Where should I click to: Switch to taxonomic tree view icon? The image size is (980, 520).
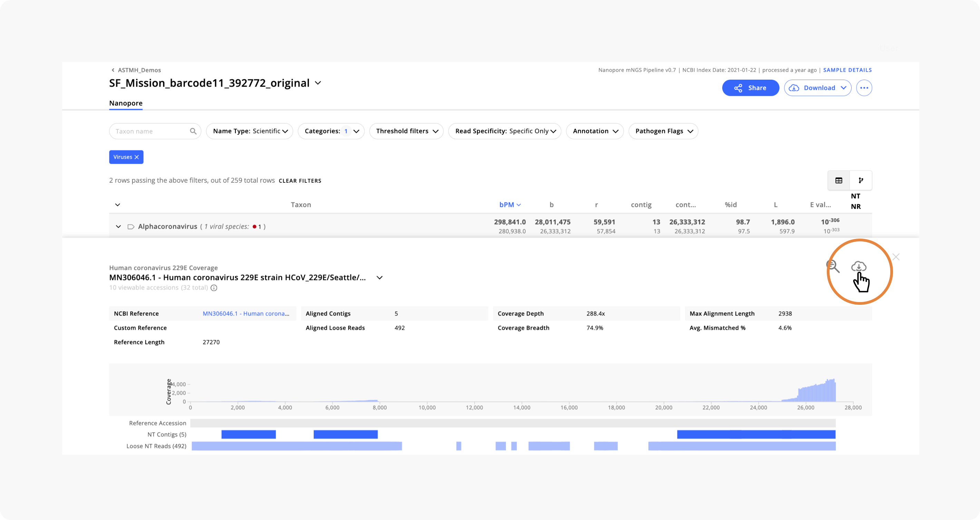click(861, 181)
